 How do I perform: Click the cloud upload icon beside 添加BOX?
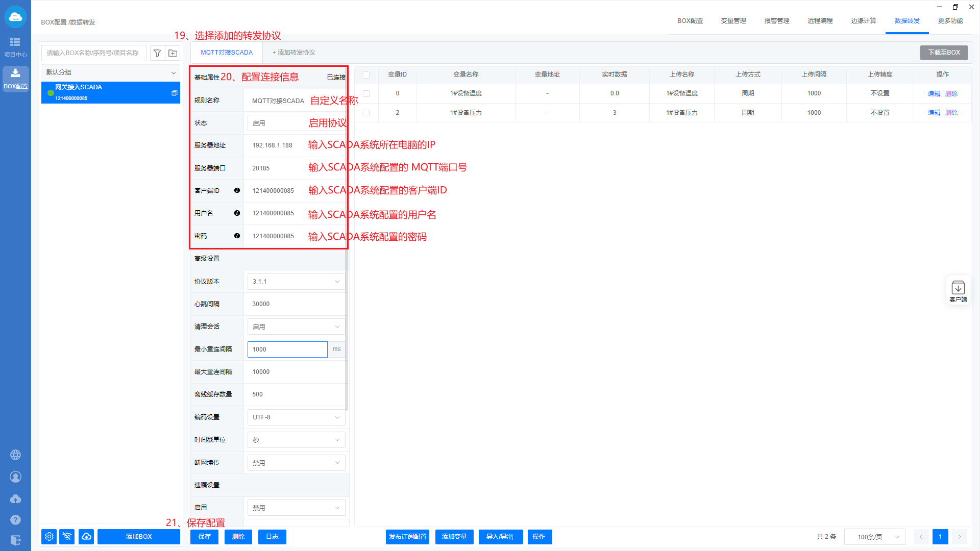coord(86,537)
